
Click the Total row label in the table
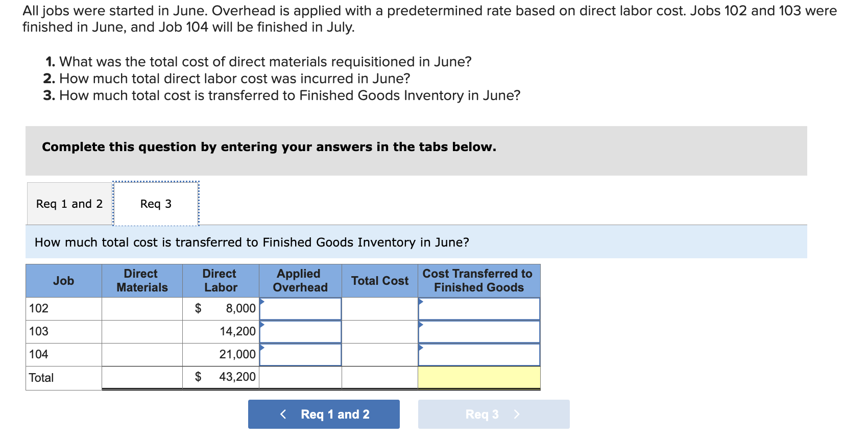41,377
